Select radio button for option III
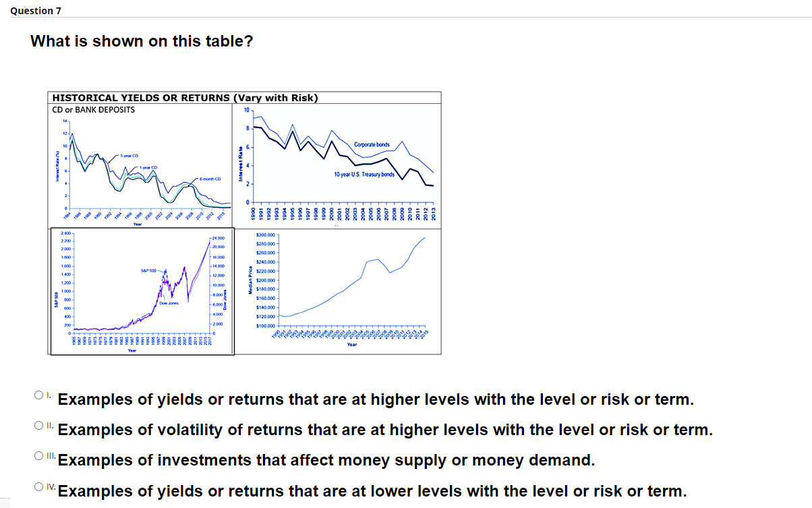Image resolution: width=812 pixels, height=508 pixels. click(x=39, y=455)
